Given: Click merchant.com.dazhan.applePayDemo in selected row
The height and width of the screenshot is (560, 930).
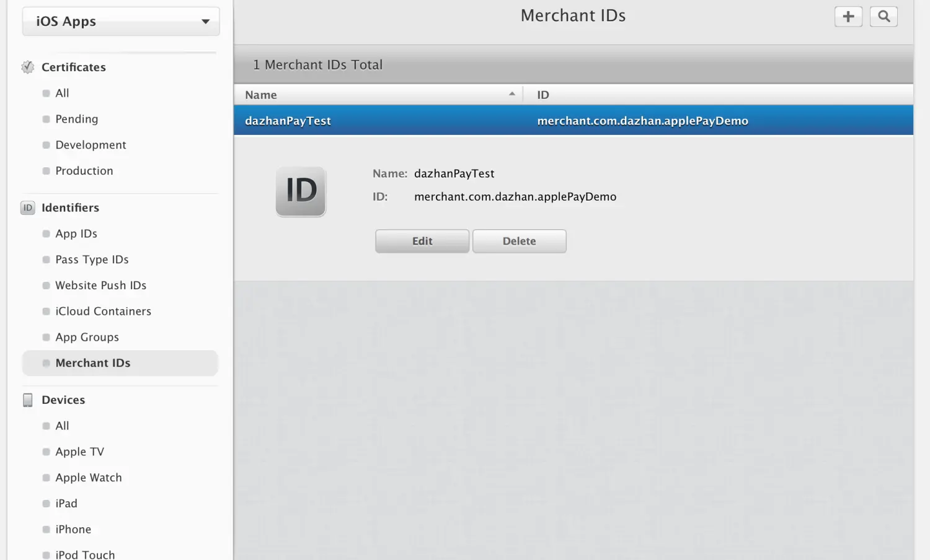Looking at the screenshot, I should pos(642,121).
